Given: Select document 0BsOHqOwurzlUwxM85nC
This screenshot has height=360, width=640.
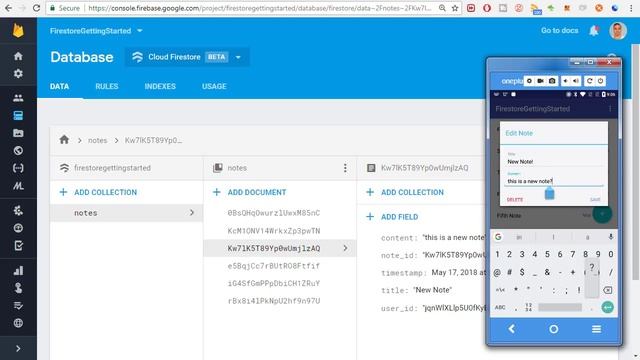Looking at the screenshot, I should click(x=273, y=213).
